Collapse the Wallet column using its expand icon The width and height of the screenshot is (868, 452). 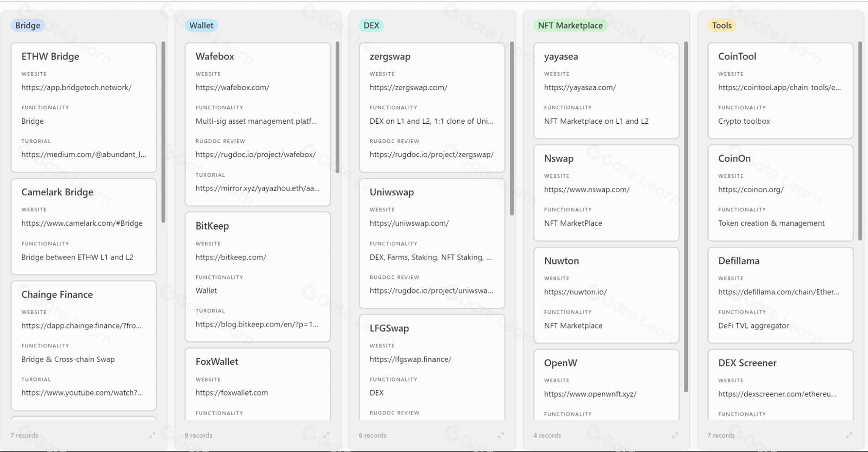[327, 435]
